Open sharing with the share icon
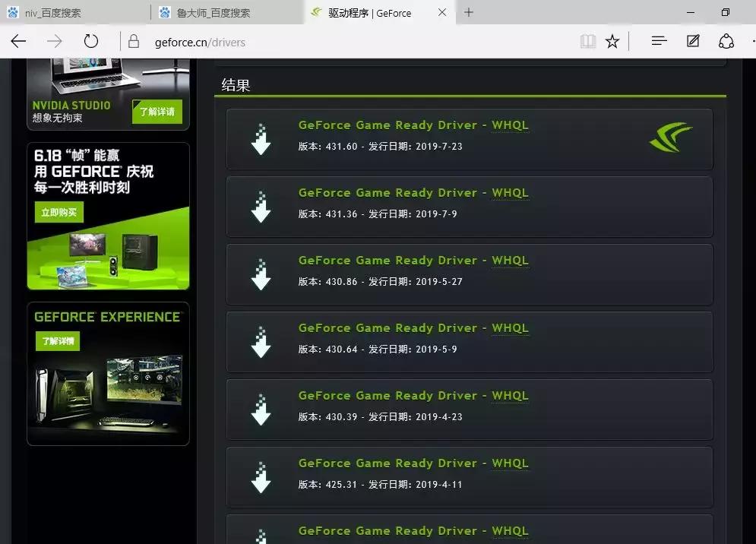The height and width of the screenshot is (544, 756). [726, 41]
